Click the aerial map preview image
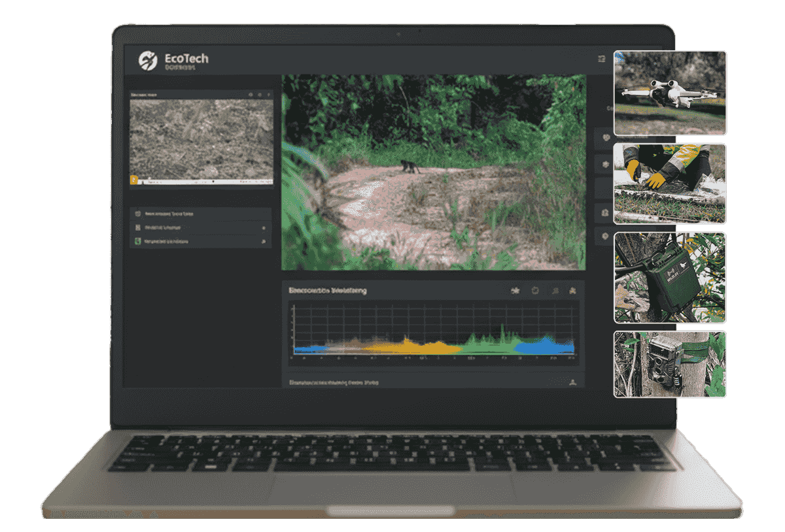785x532 pixels. coord(201,138)
